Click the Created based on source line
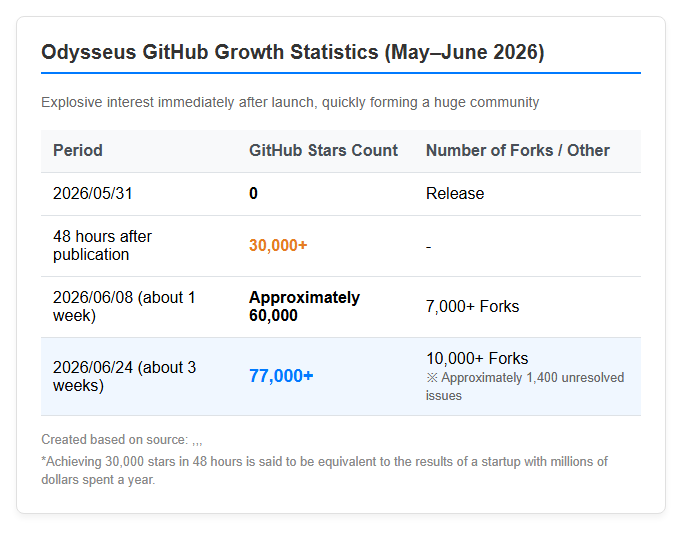682x533 pixels. tap(122, 440)
